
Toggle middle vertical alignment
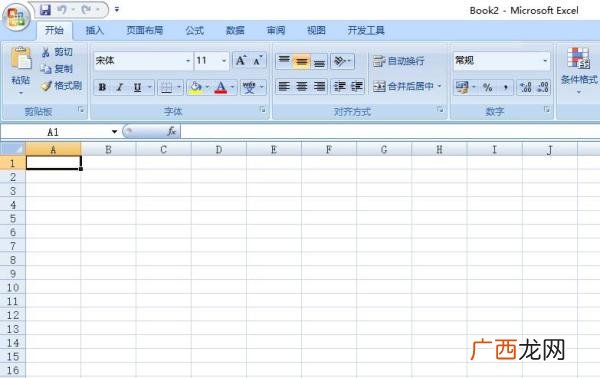click(302, 61)
